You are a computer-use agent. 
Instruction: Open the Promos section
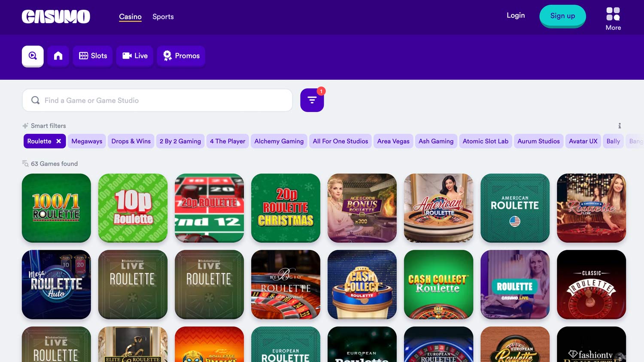pyautogui.click(x=181, y=56)
